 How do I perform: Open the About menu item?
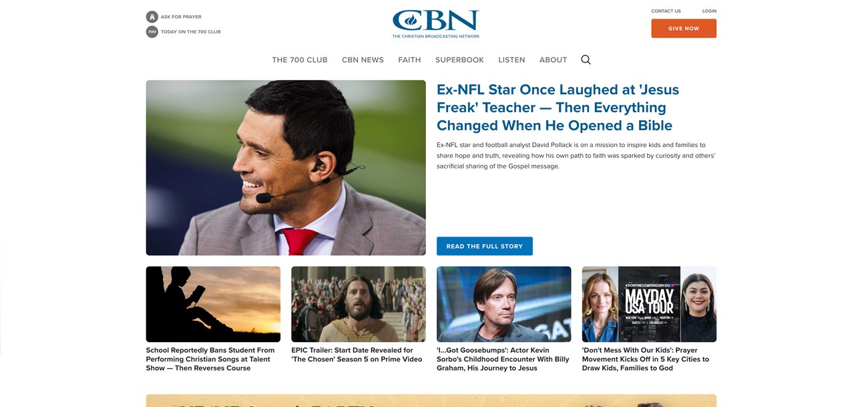point(553,59)
